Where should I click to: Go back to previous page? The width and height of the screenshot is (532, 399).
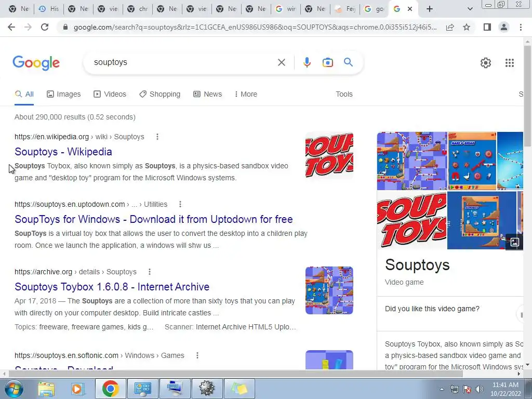pyautogui.click(x=11, y=27)
